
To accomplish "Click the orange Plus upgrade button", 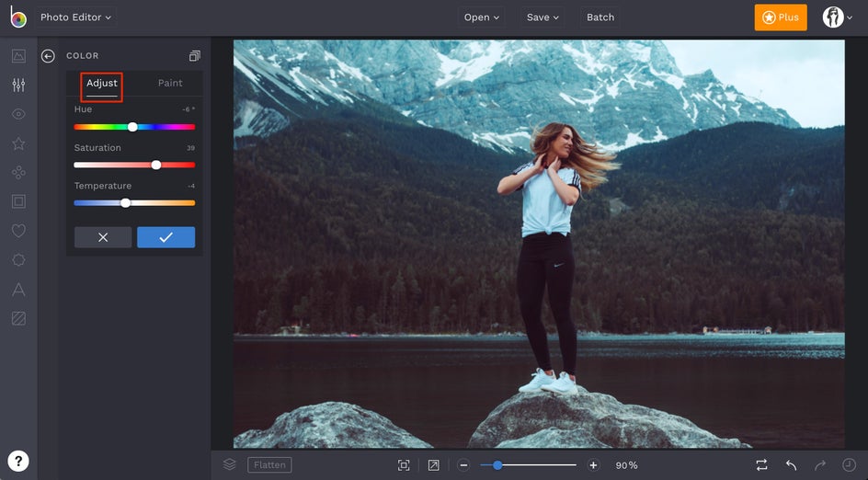I will pos(781,17).
